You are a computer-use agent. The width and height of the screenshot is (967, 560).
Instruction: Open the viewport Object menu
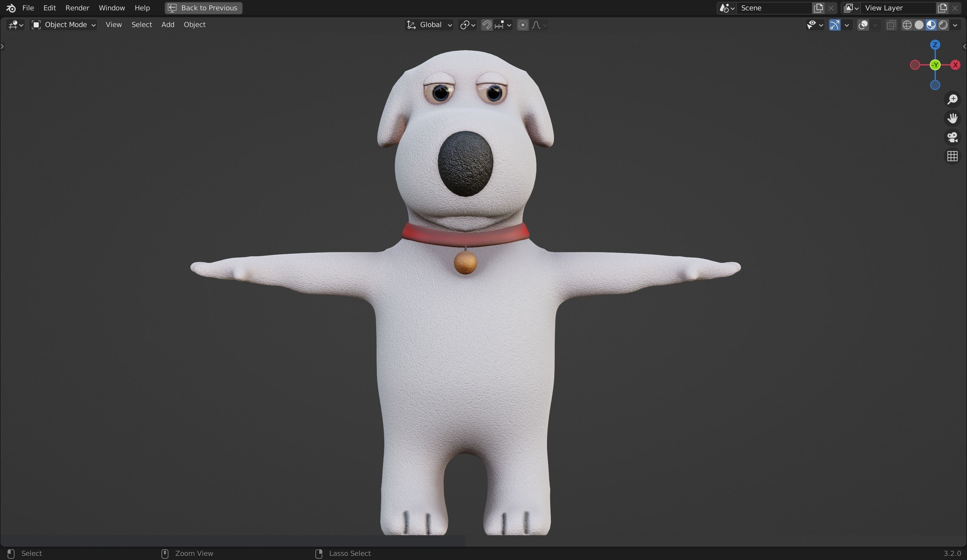point(195,25)
